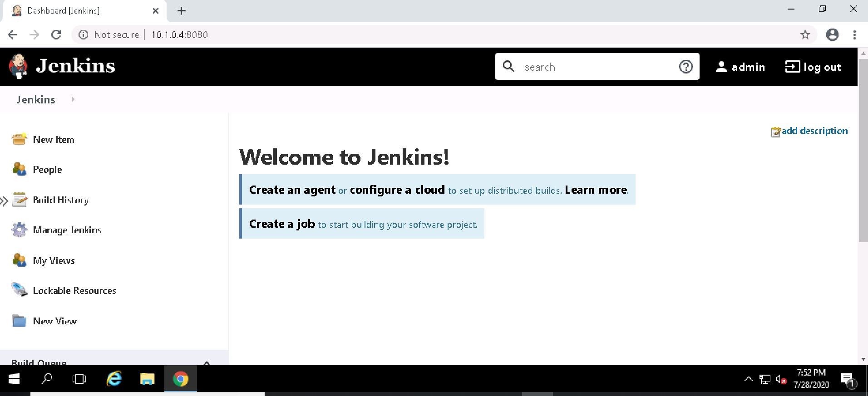868x396 pixels.
Task: Open New View link
Action: (x=54, y=321)
